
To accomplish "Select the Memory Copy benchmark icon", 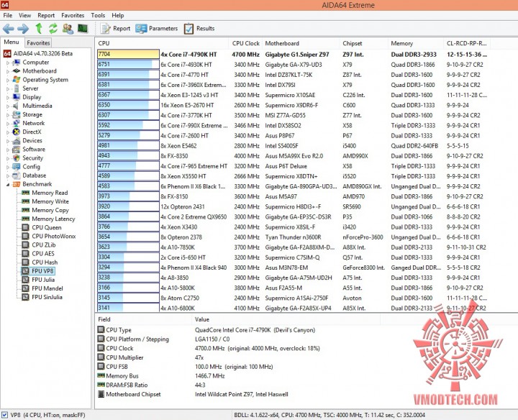I will point(25,210).
